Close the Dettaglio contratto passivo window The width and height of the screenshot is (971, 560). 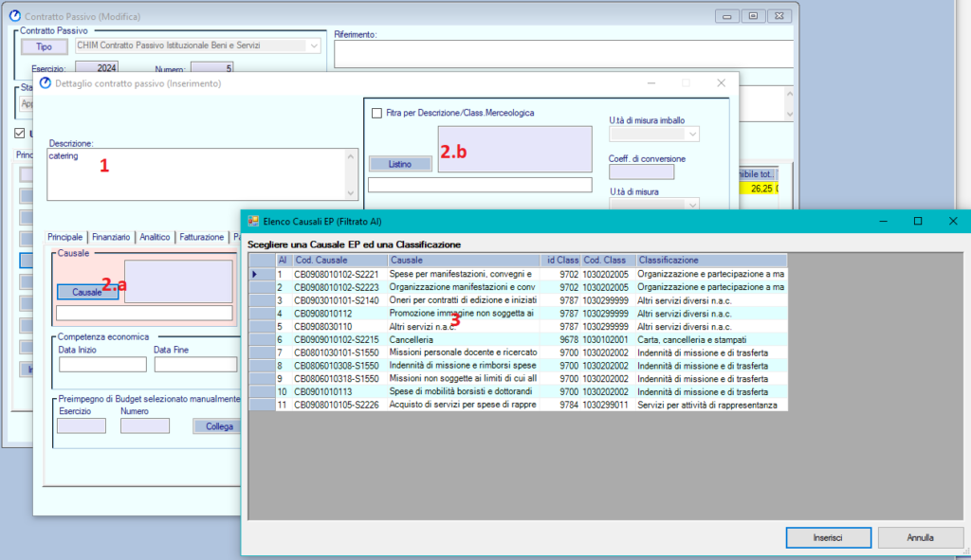721,83
